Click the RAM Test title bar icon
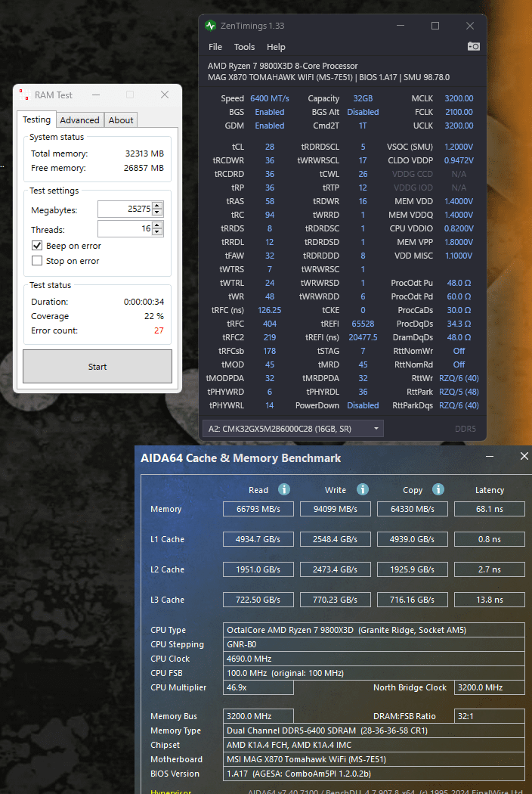This screenshot has height=794, width=532. [x=23, y=95]
